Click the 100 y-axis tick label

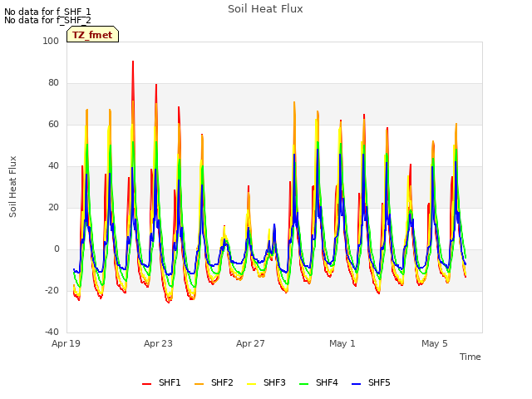51,41
